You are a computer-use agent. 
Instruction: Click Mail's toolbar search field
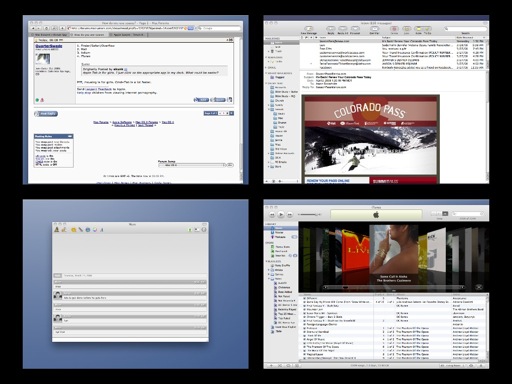(x=465, y=29)
